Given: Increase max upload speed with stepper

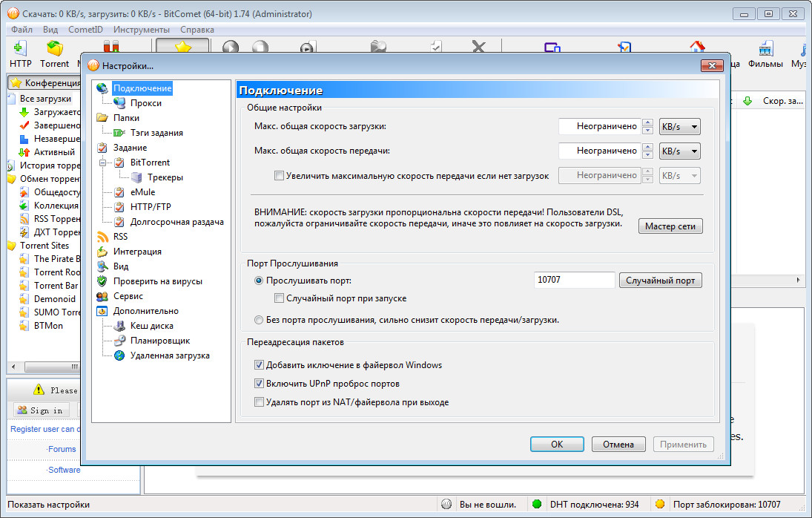Looking at the screenshot, I should tap(647, 148).
